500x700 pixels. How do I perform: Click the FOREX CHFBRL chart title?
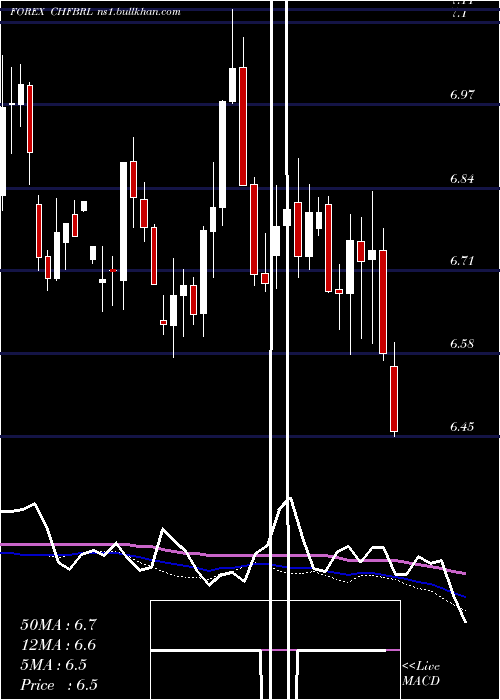tap(95, 12)
